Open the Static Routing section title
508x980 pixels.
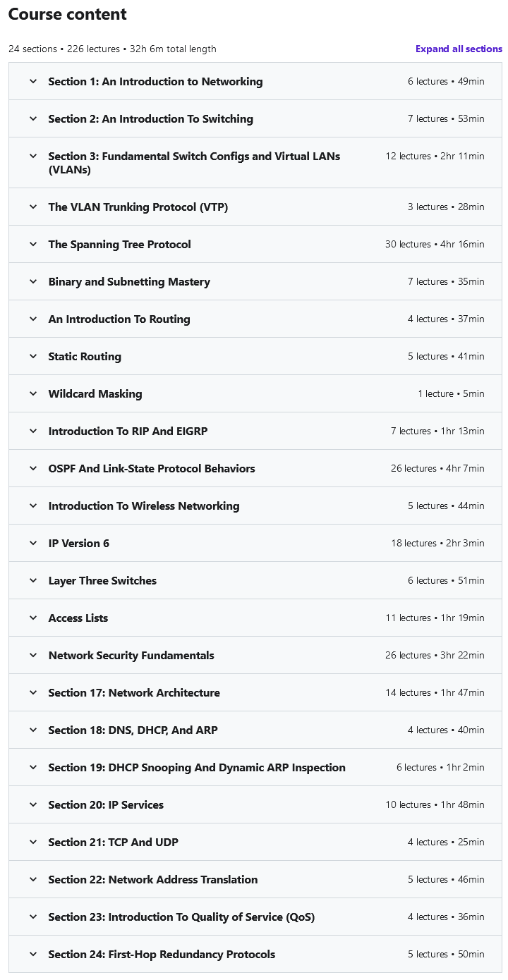(85, 357)
